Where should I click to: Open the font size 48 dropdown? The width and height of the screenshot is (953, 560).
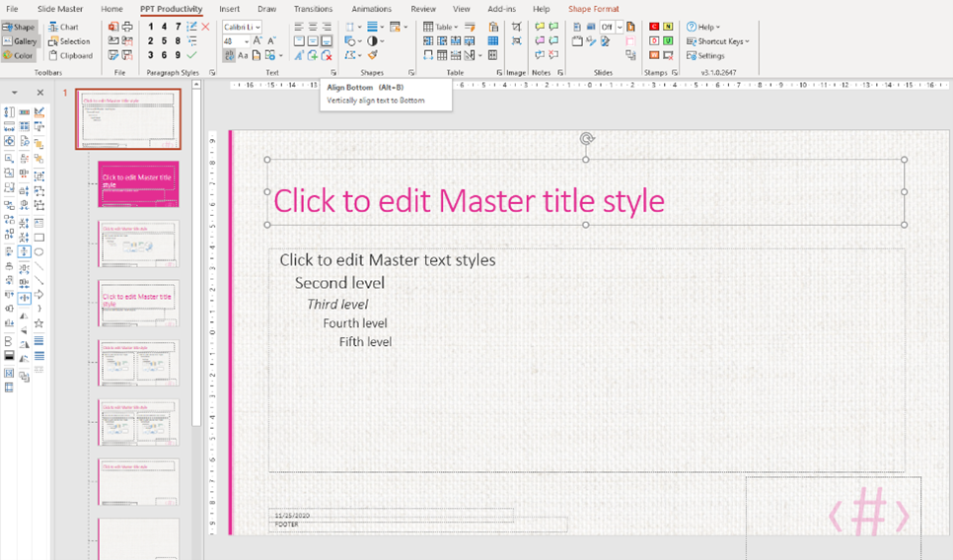(247, 40)
